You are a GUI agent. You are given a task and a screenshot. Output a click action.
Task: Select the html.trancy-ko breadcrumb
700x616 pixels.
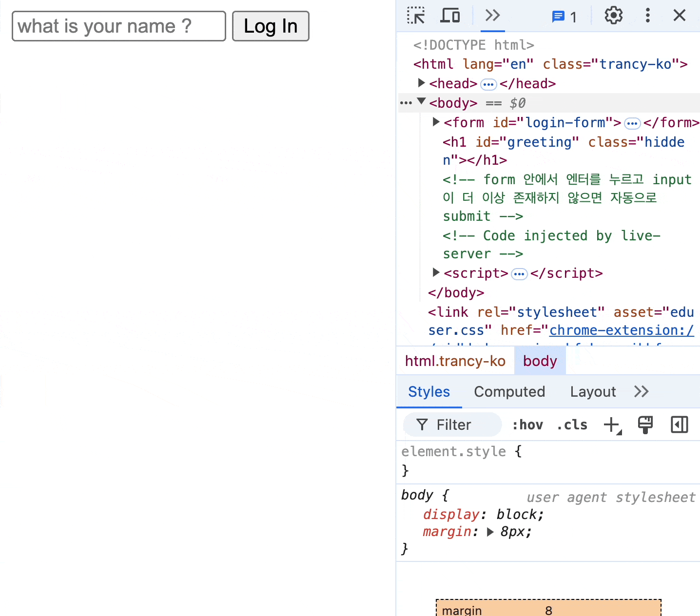coord(455,361)
